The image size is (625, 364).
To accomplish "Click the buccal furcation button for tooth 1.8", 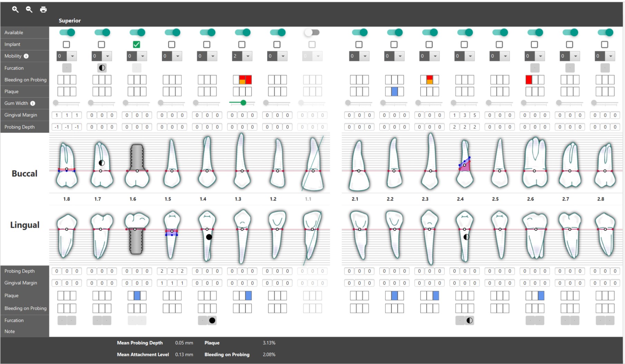I will pos(67,68).
